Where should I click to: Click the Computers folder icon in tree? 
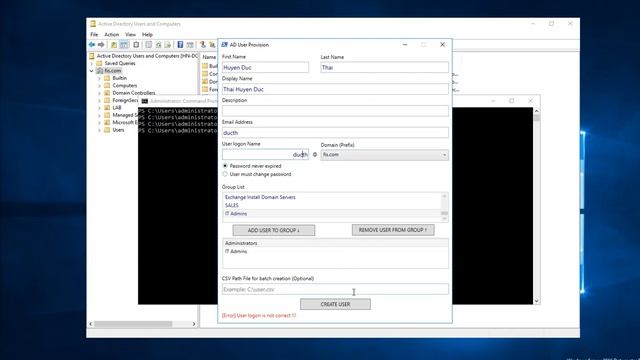[x=107, y=85]
